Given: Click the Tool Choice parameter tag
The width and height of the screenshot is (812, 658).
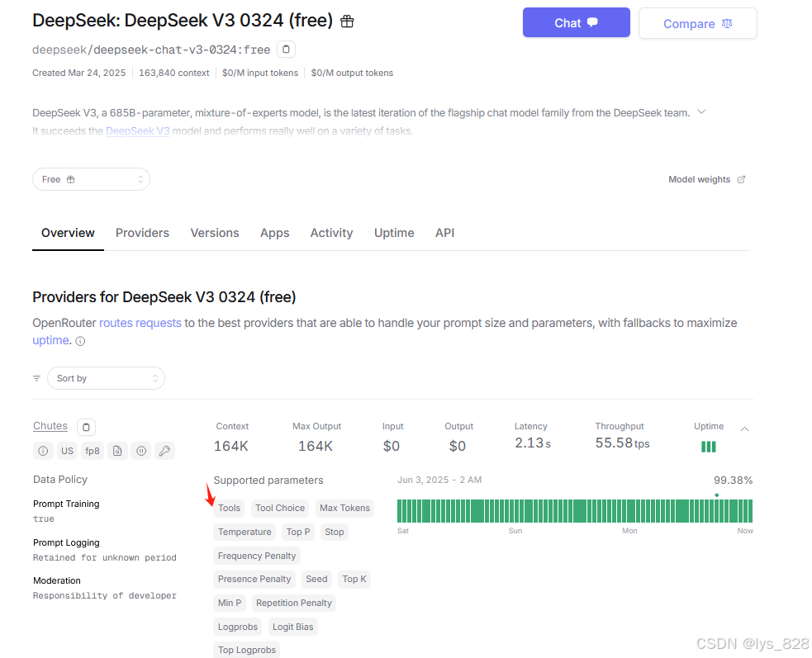Looking at the screenshot, I should tap(280, 508).
